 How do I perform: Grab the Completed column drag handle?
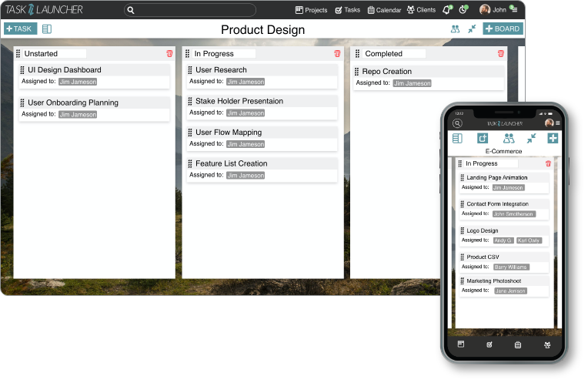(357, 54)
